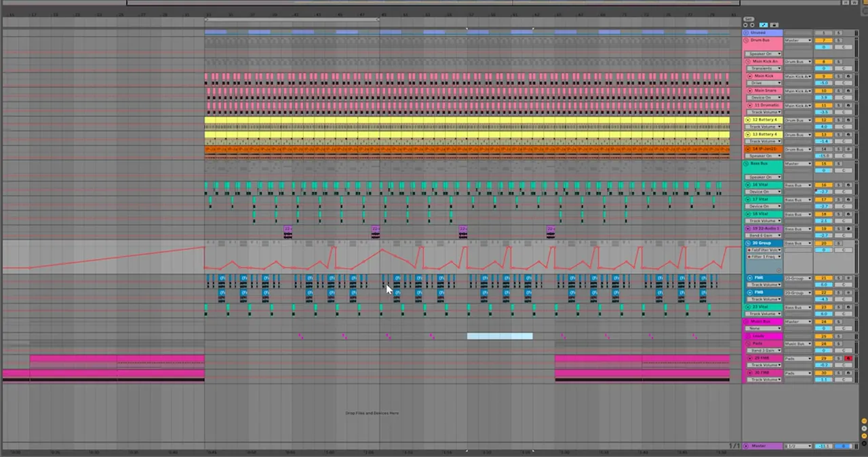Disarm the red-armed 29 FM8 track
The height and width of the screenshot is (457, 868).
848,358
